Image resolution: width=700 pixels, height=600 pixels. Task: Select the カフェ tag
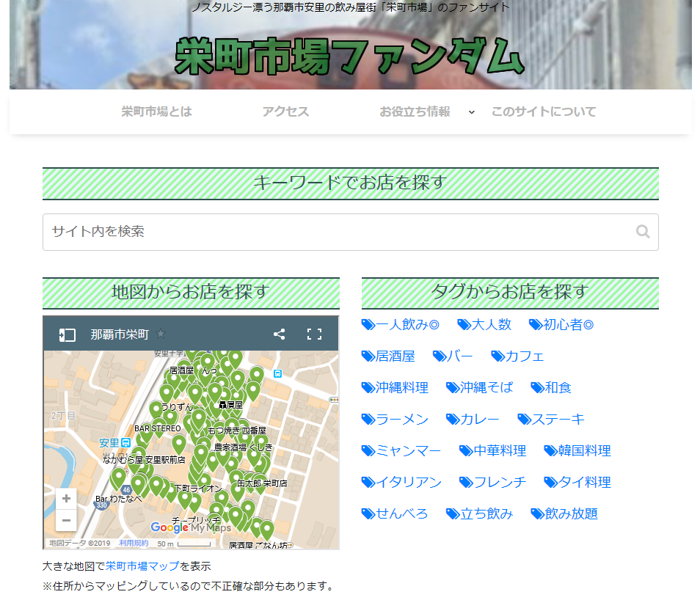click(517, 356)
